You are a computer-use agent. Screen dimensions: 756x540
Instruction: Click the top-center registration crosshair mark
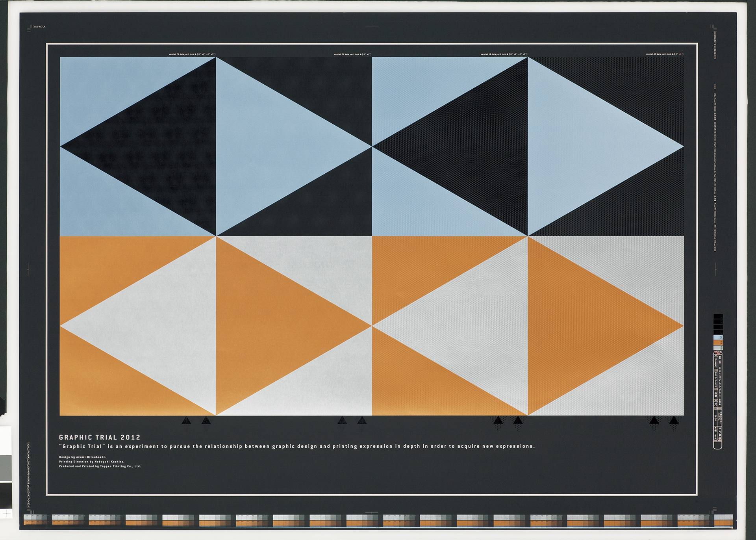click(372, 26)
